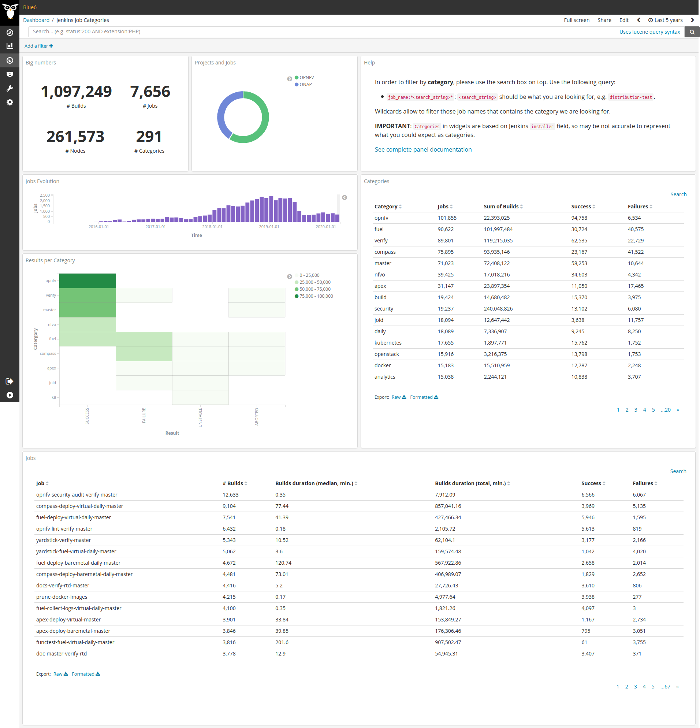Open Timelion mask icon in sidebar
The height and width of the screenshot is (728, 700).
tap(10, 74)
